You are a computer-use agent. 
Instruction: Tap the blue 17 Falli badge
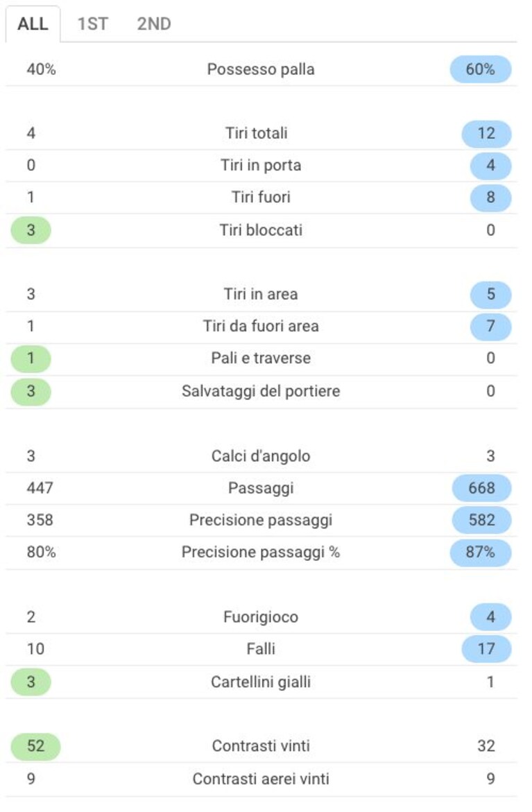pyautogui.click(x=486, y=649)
